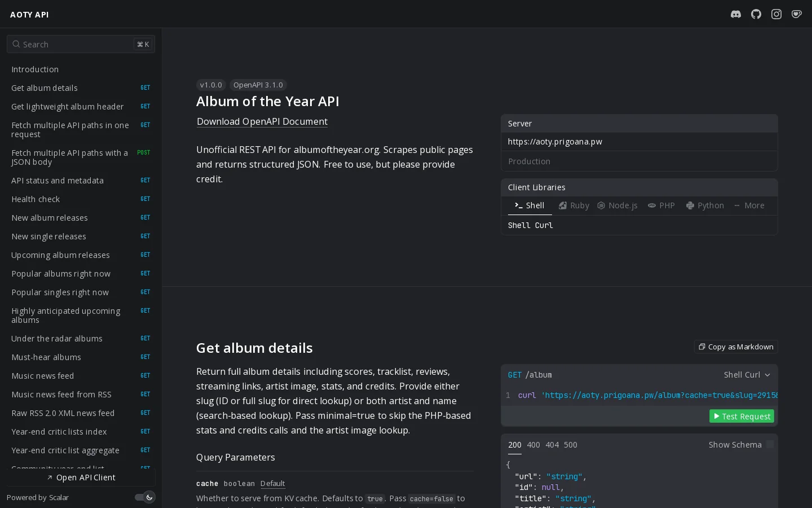Open Under the radar albums entry
Viewport: 812px width, 508px height.
tap(81, 339)
